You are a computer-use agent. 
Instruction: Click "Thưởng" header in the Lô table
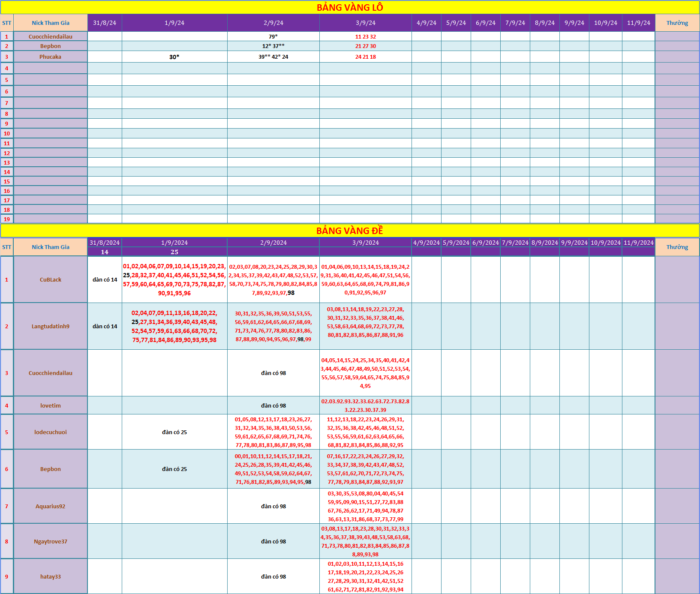[677, 23]
